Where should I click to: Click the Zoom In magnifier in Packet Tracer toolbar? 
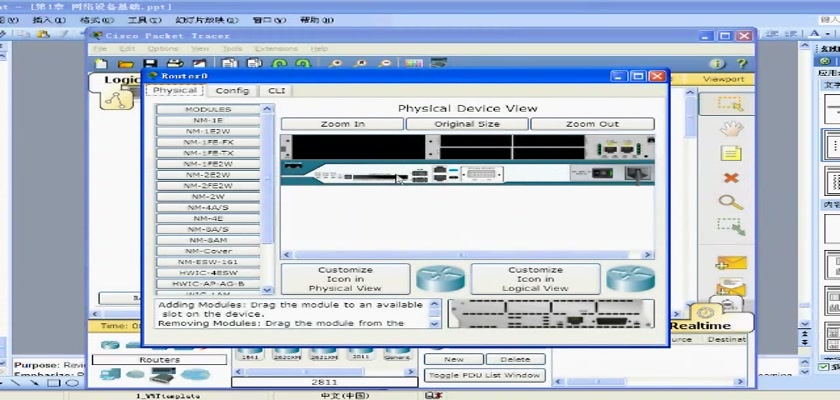(335, 64)
